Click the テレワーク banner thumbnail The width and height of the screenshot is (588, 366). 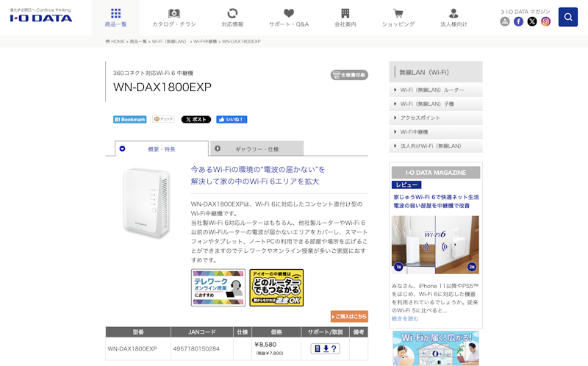(x=218, y=287)
